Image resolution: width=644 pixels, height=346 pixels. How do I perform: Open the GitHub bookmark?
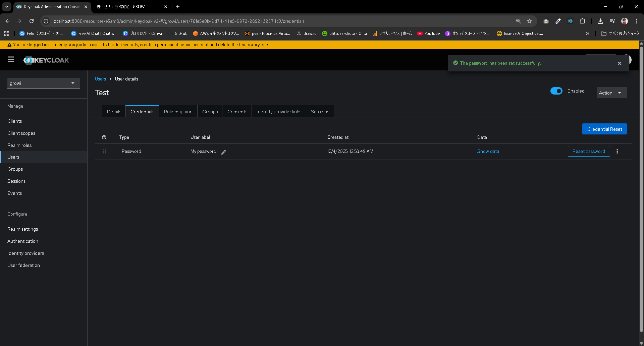[x=177, y=34]
